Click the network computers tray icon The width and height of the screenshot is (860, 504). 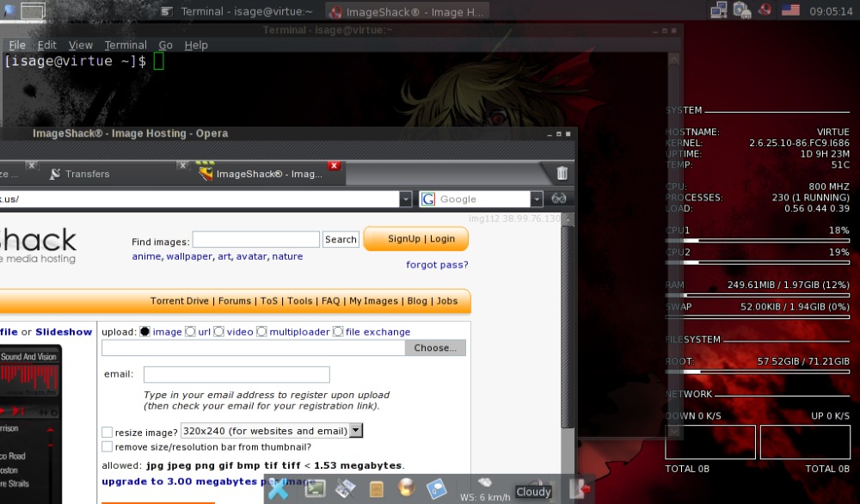(x=718, y=9)
